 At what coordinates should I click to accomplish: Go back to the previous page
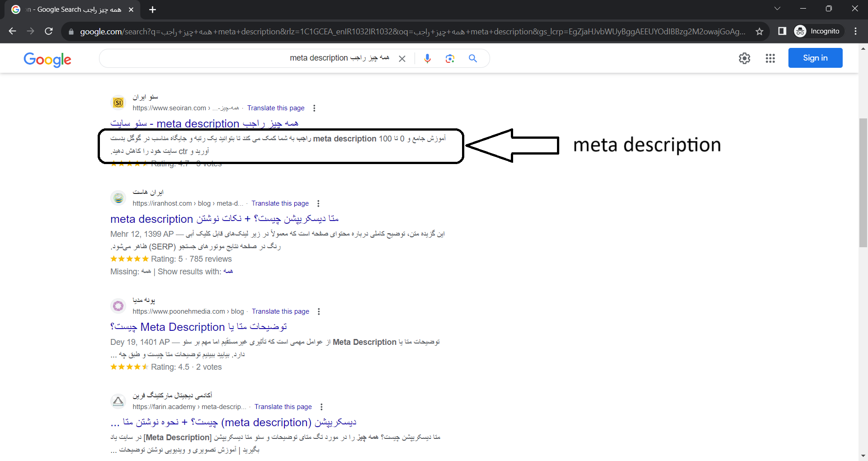click(13, 31)
